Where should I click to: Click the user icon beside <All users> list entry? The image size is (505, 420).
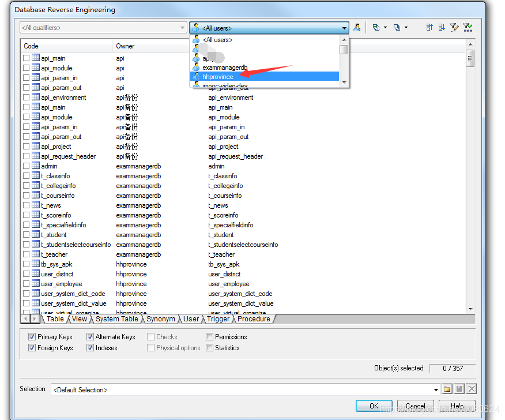pyautogui.click(x=196, y=40)
